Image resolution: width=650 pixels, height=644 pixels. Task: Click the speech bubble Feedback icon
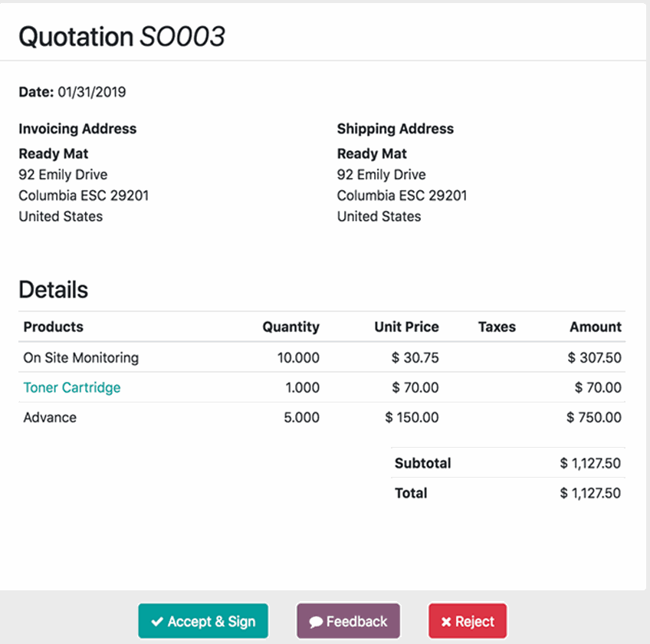tap(316, 623)
